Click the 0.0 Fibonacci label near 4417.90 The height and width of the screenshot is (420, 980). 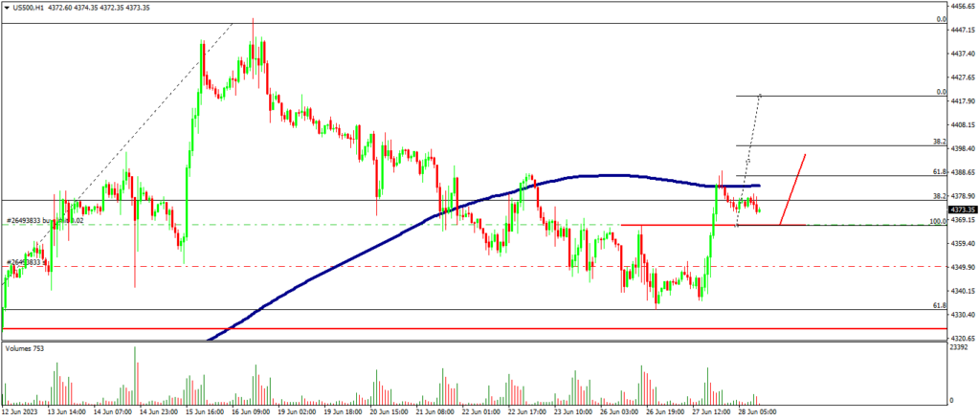click(941, 92)
